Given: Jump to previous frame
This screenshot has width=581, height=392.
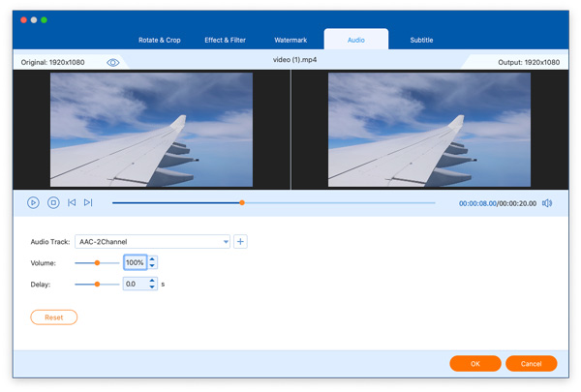Looking at the screenshot, I should 72,202.
